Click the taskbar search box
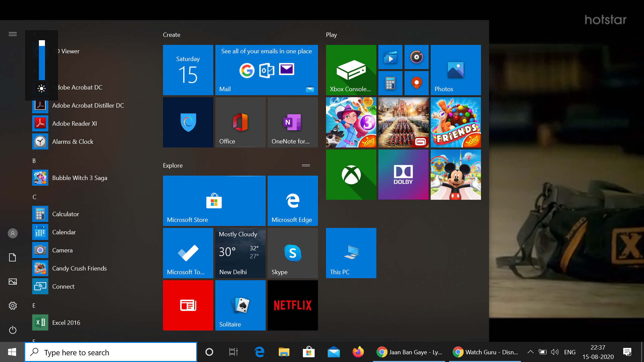 [111, 352]
